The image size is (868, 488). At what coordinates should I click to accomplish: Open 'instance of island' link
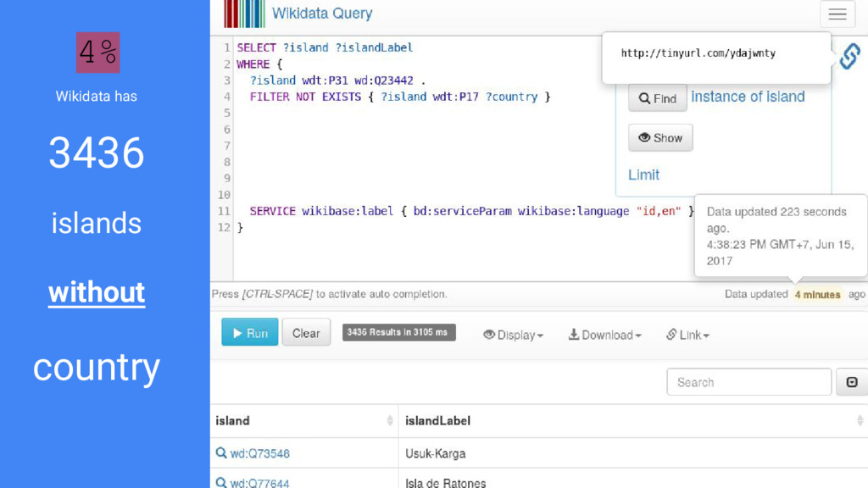point(748,97)
